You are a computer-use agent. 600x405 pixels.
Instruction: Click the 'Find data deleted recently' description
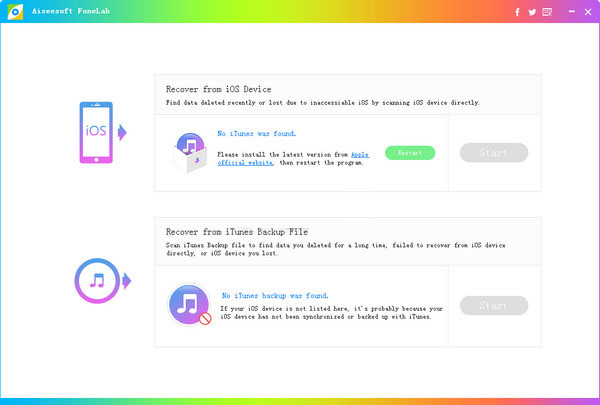[x=323, y=103]
